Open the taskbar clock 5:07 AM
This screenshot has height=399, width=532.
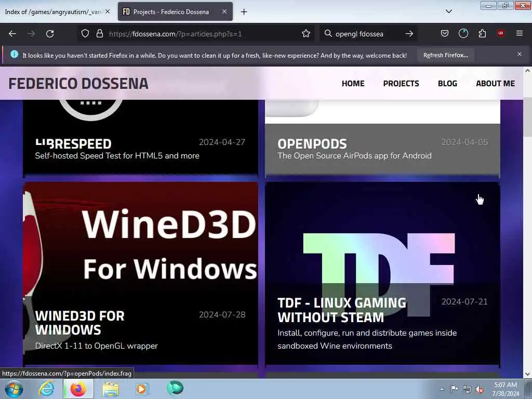(506, 389)
